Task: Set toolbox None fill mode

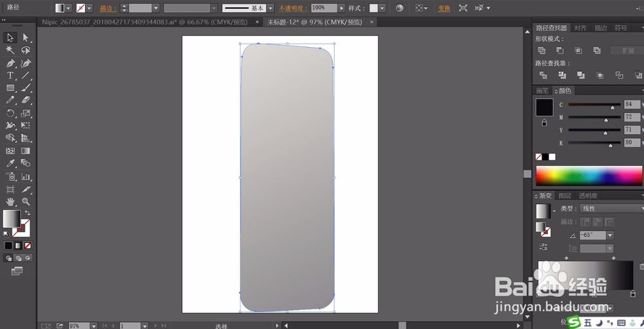Action: point(28,245)
